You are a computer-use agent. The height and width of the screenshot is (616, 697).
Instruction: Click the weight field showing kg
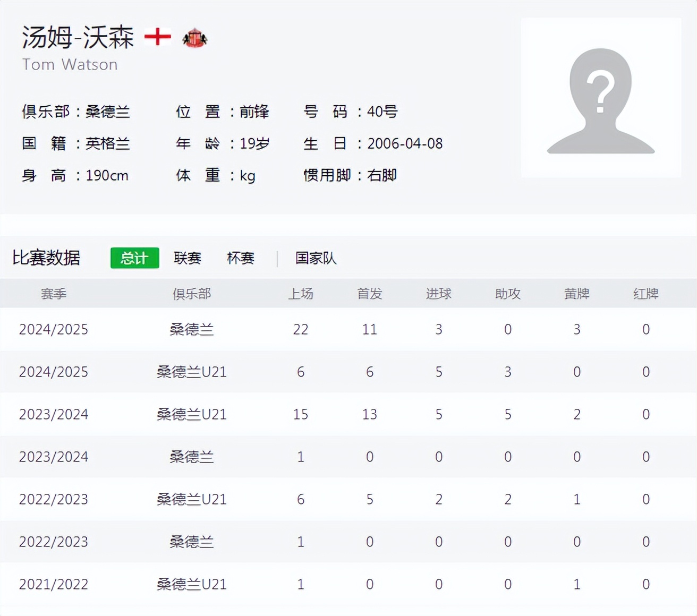(x=248, y=176)
